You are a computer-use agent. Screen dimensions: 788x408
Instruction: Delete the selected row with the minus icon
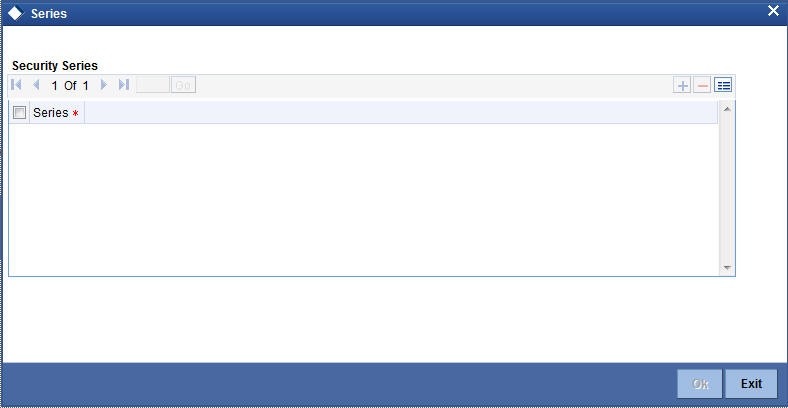click(702, 85)
